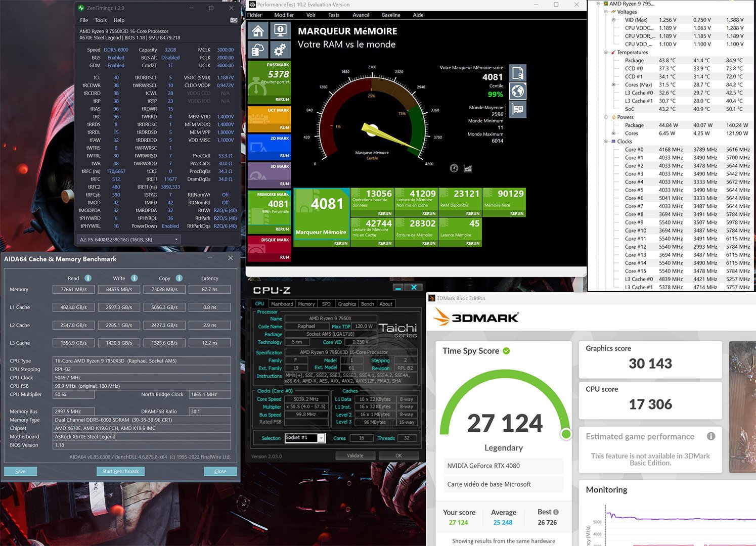Expand the VID (Max) tree entry
This screenshot has width=756, height=546.
click(x=614, y=20)
